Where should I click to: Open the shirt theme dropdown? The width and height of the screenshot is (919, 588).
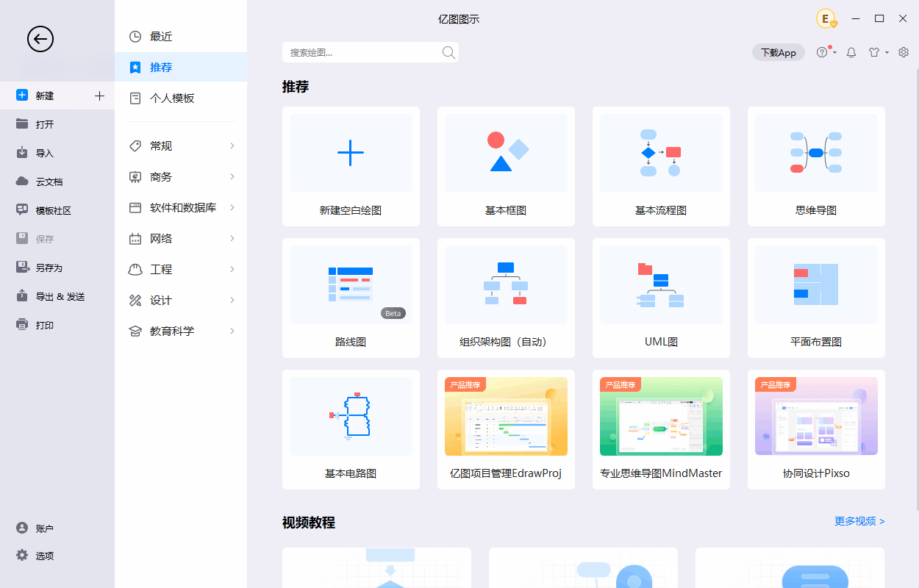(x=878, y=52)
